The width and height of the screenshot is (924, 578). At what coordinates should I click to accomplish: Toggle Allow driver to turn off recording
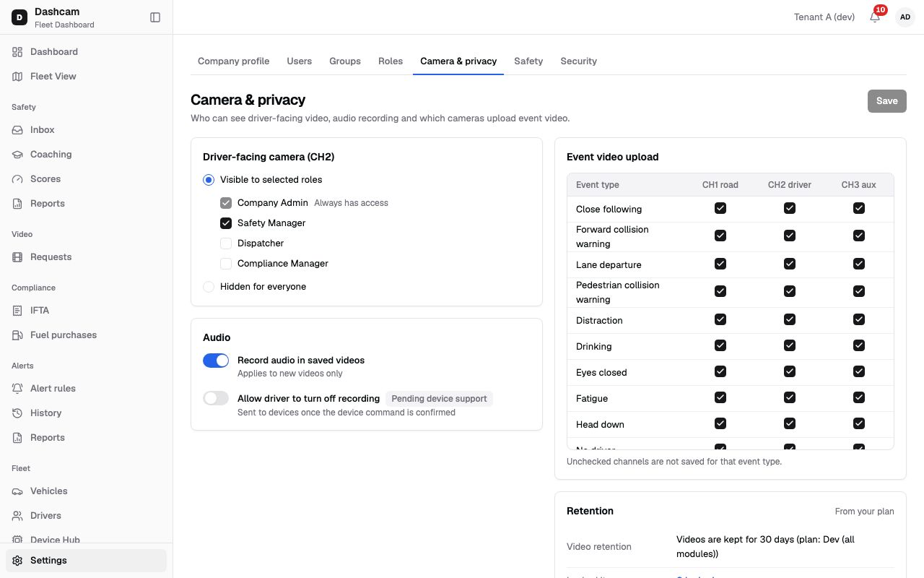(x=216, y=398)
